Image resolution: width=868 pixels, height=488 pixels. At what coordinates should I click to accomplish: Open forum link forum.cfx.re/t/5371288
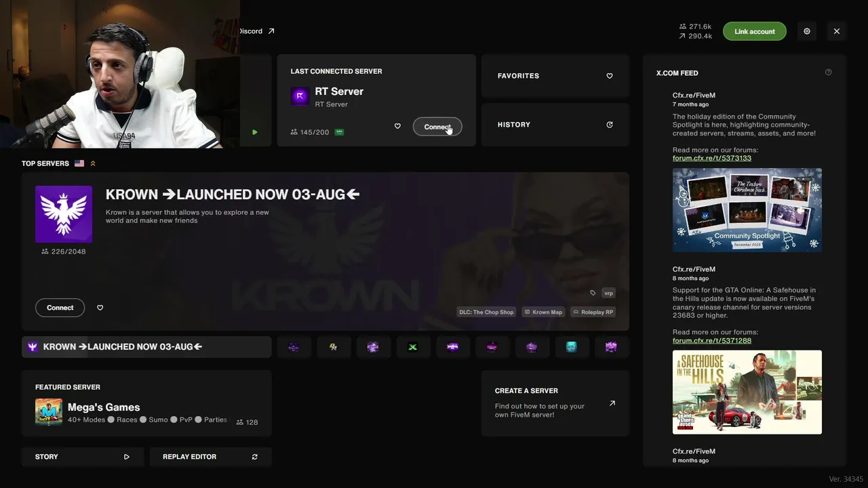tap(712, 340)
